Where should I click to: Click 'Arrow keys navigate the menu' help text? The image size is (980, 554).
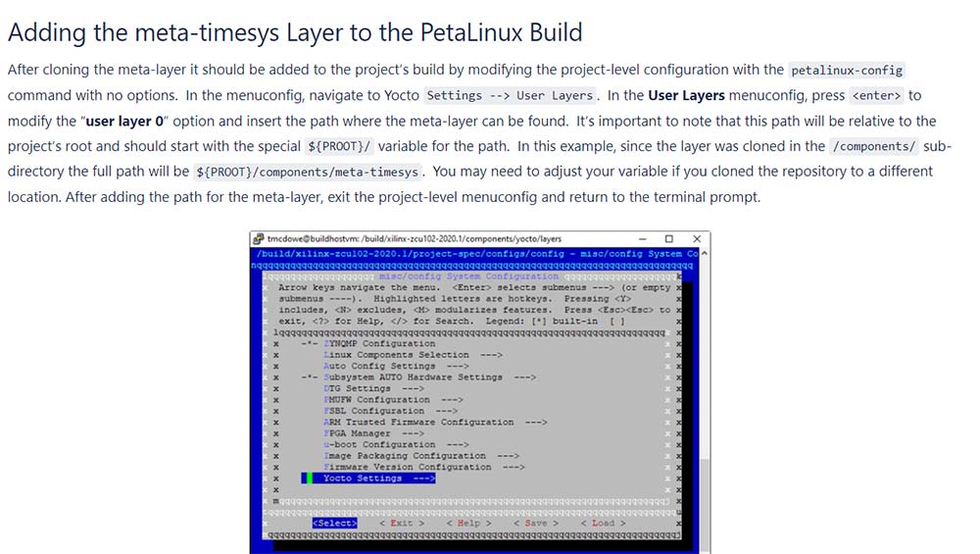(359, 287)
